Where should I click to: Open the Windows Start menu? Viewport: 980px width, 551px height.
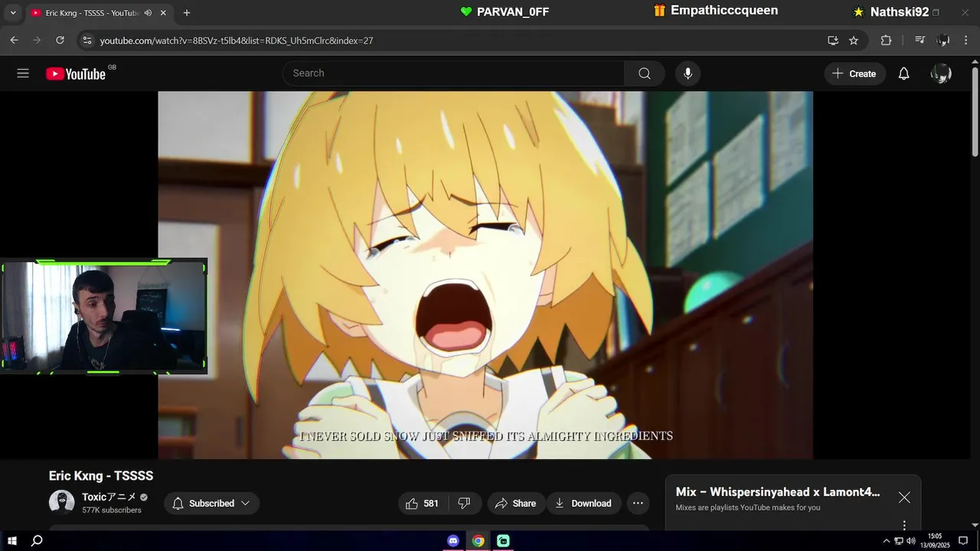[x=12, y=541]
